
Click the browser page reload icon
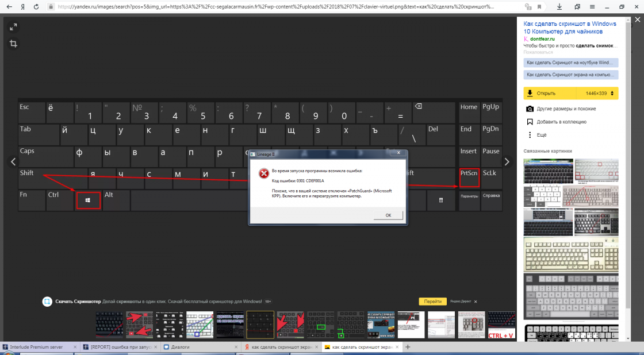pyautogui.click(x=36, y=7)
